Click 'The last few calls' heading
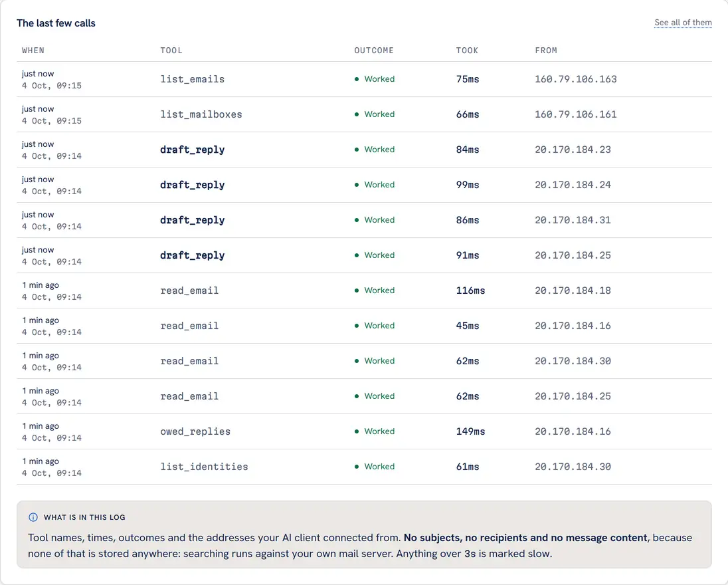Screen dimensions: 728x585 pyautogui.click(x=56, y=23)
